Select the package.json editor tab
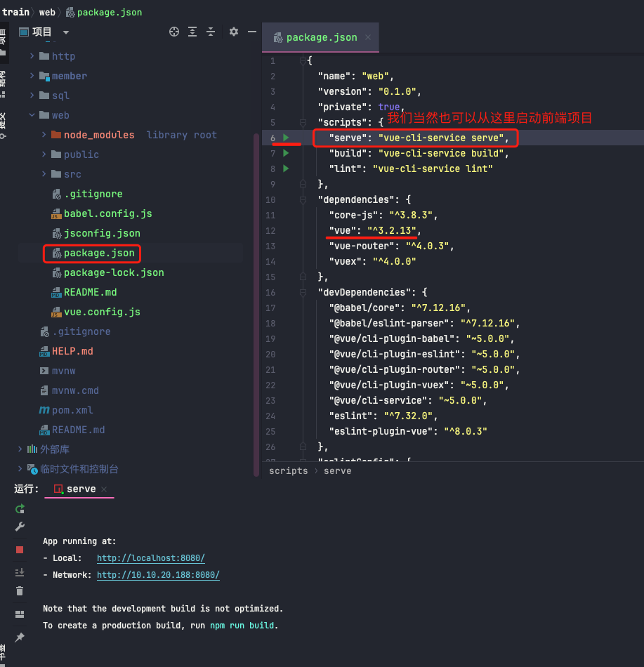 click(x=321, y=37)
